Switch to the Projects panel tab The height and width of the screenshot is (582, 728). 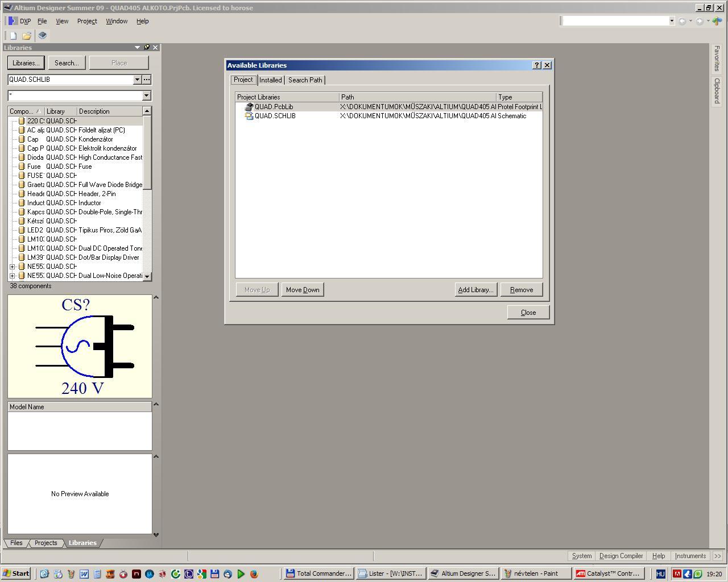pos(45,543)
